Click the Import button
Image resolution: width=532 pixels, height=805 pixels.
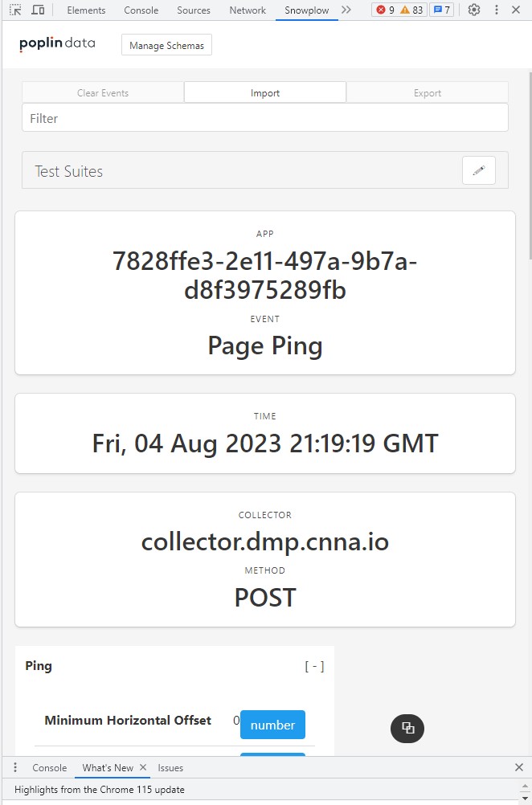click(x=265, y=93)
